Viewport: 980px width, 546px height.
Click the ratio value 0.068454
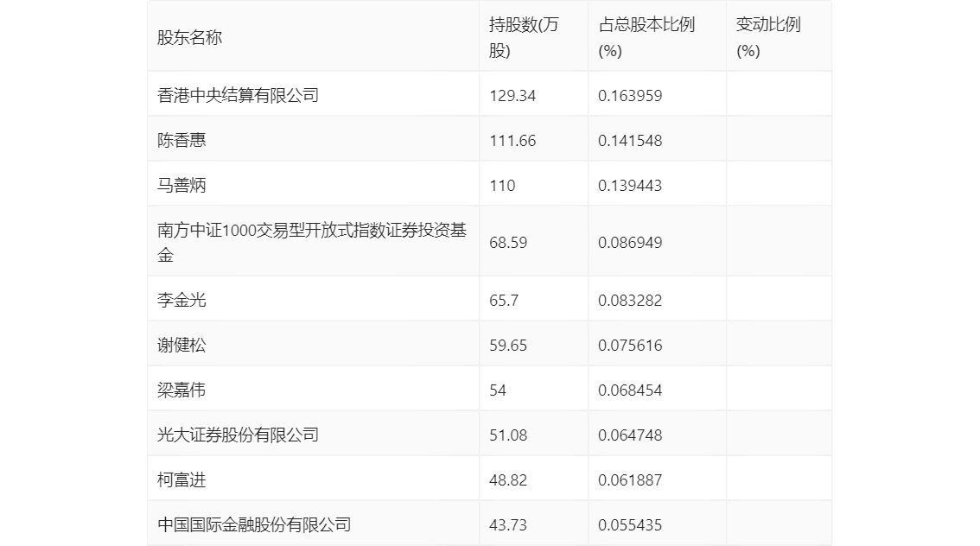coord(630,390)
